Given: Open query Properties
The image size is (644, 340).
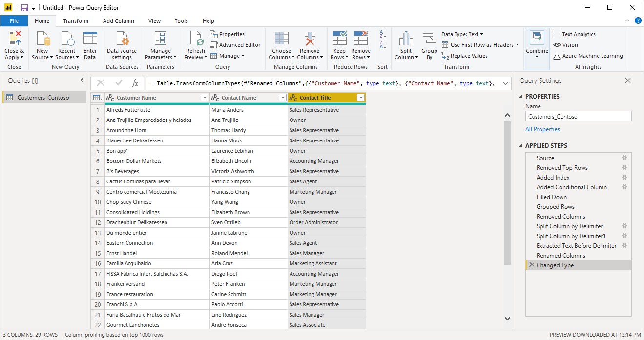Looking at the screenshot, I should point(228,34).
